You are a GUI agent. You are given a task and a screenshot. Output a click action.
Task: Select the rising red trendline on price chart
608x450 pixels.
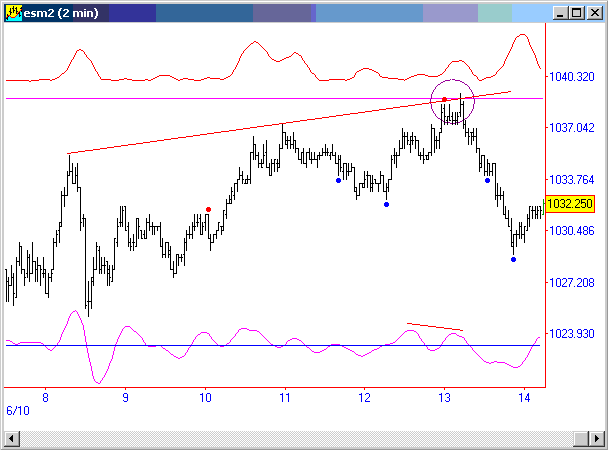pyautogui.click(x=250, y=130)
